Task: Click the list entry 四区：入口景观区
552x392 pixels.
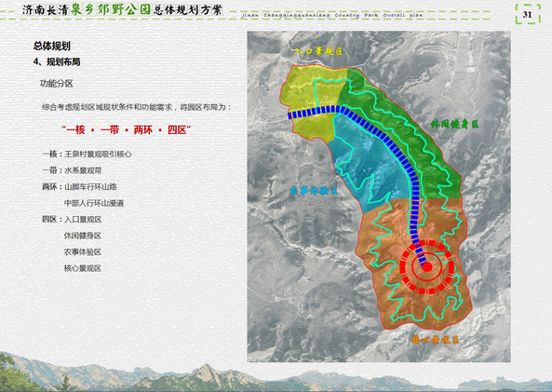Action: click(72, 220)
